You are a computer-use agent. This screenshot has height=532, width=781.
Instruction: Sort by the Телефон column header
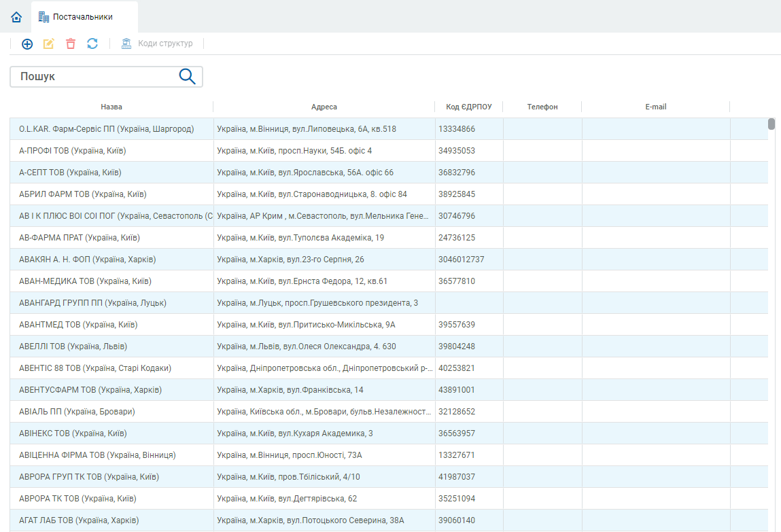pyautogui.click(x=542, y=107)
